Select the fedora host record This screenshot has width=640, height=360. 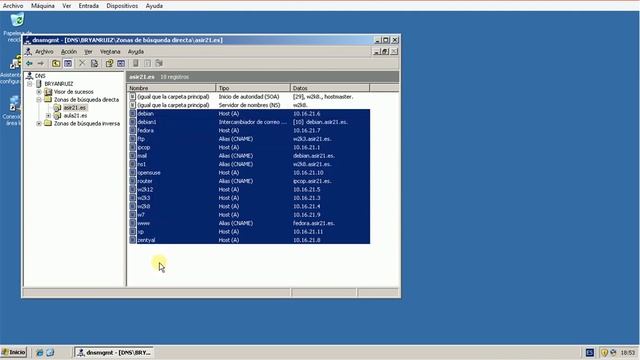[249, 130]
